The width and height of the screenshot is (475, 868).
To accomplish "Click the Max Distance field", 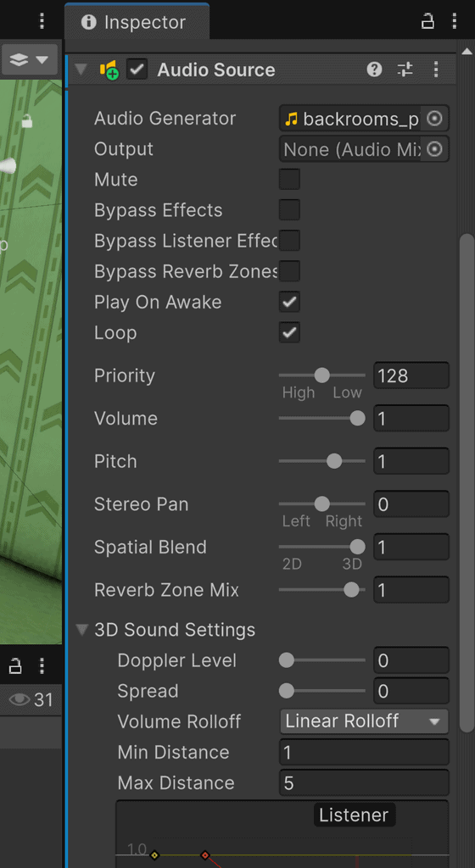I will (364, 782).
